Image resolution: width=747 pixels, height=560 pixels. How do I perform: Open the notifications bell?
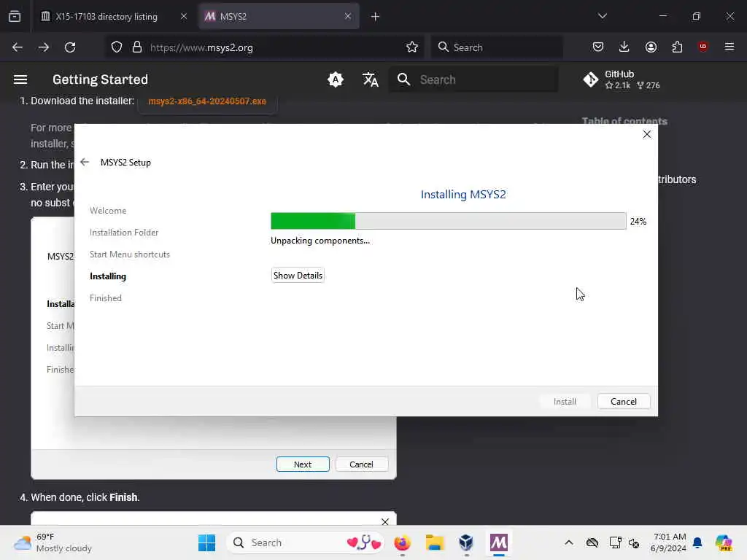pos(697,542)
